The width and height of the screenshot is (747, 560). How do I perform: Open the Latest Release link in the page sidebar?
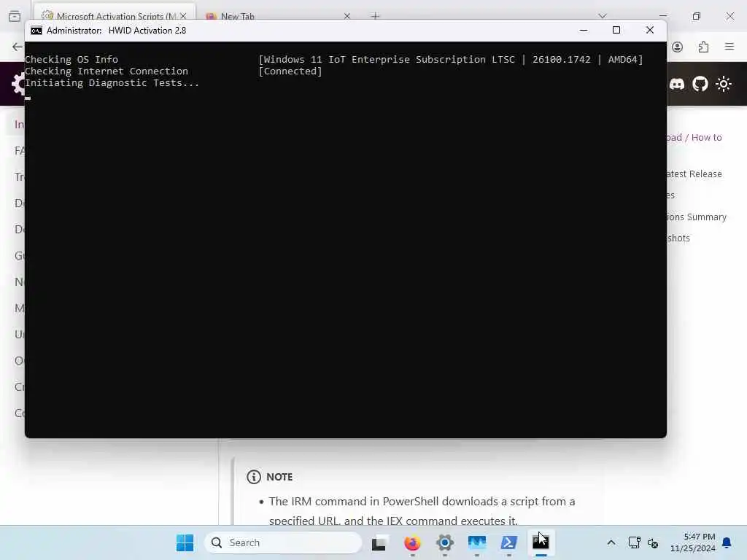click(694, 174)
